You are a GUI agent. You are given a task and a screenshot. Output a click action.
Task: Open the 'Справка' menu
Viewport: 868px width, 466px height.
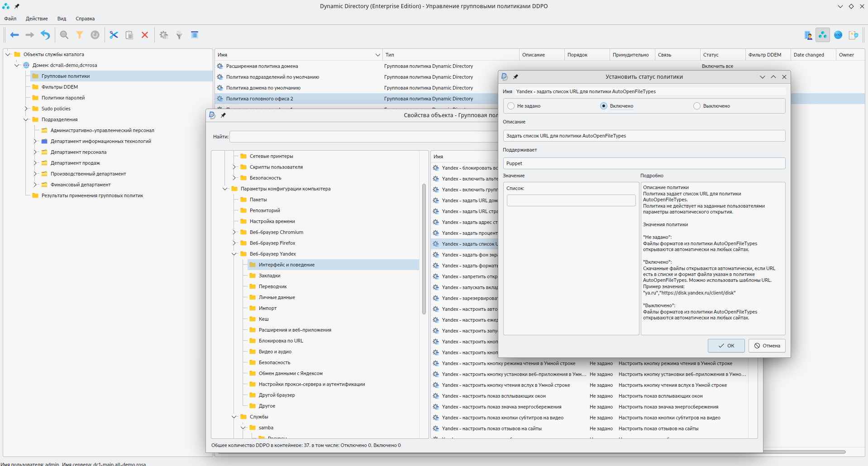click(85, 19)
